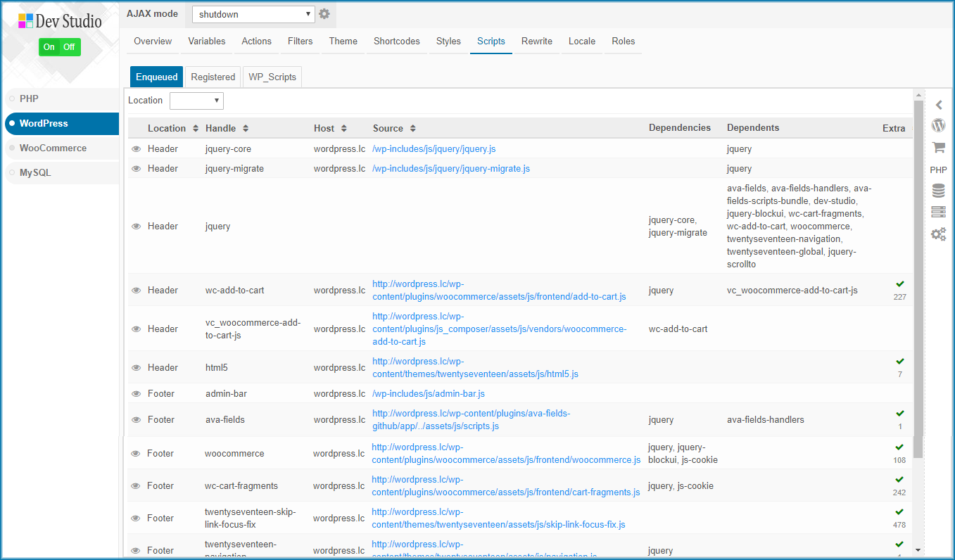Toggle the eye icon for html5 row
The height and width of the screenshot is (560, 955).
pyautogui.click(x=137, y=368)
